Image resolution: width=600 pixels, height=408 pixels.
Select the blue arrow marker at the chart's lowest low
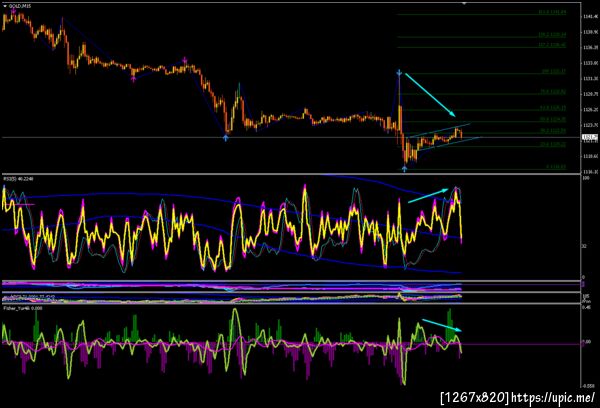(405, 168)
